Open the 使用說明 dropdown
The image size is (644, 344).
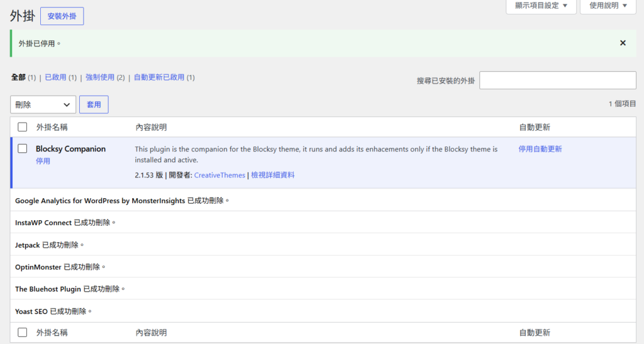(608, 6)
